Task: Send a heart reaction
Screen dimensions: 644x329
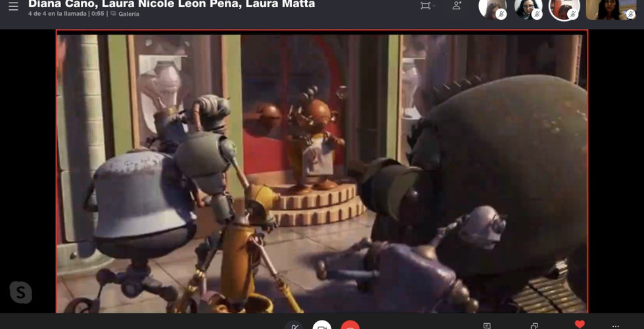Action: pyautogui.click(x=580, y=324)
